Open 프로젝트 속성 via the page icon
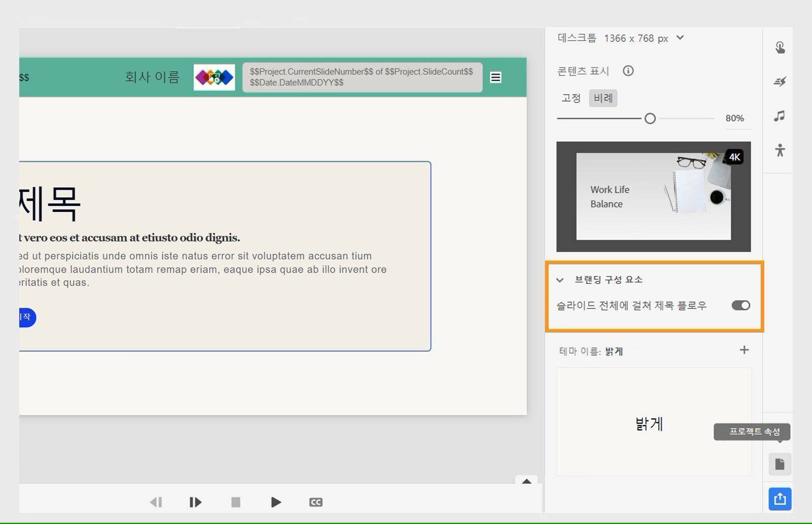The height and width of the screenshot is (524, 812). pyautogui.click(x=780, y=464)
